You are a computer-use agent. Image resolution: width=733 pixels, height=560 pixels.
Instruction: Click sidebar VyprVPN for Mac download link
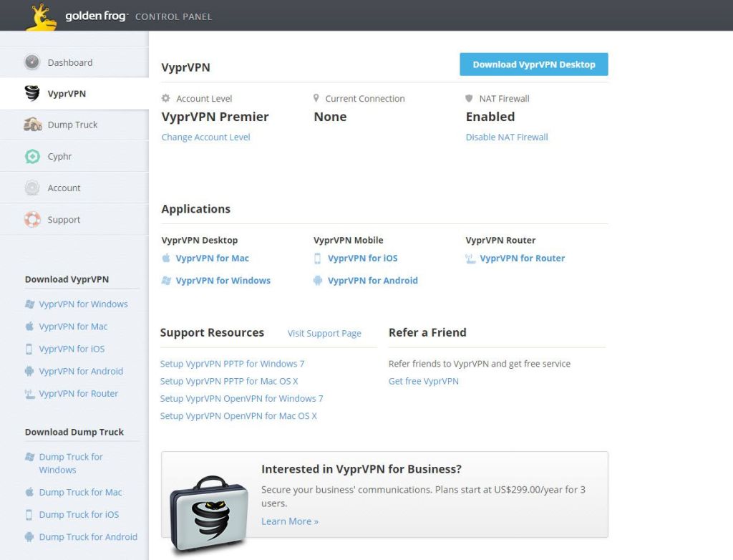tap(73, 327)
